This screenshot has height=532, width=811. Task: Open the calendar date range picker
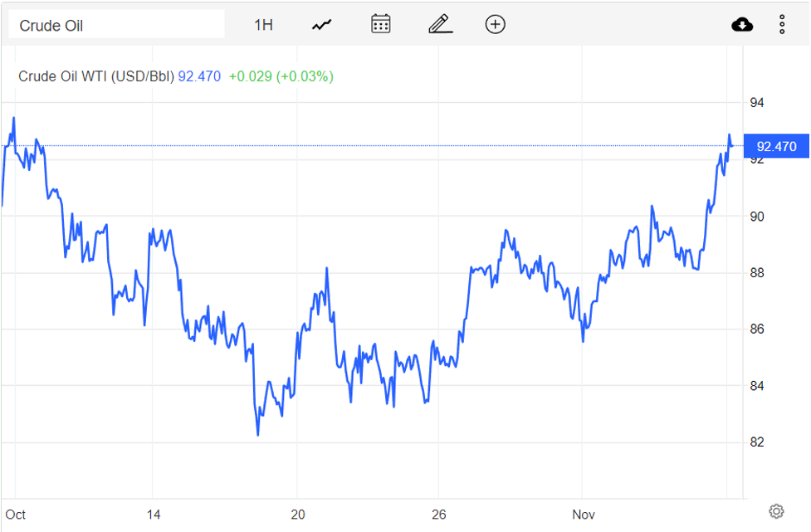(380, 24)
